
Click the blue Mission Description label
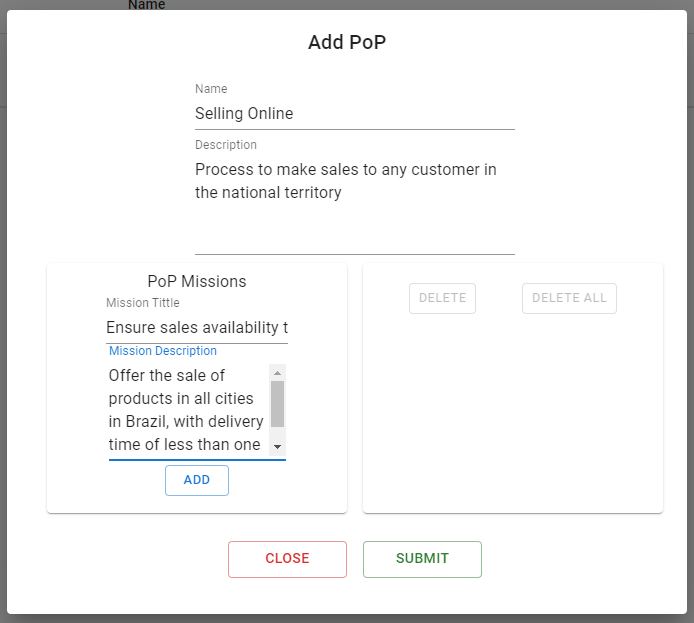click(163, 351)
